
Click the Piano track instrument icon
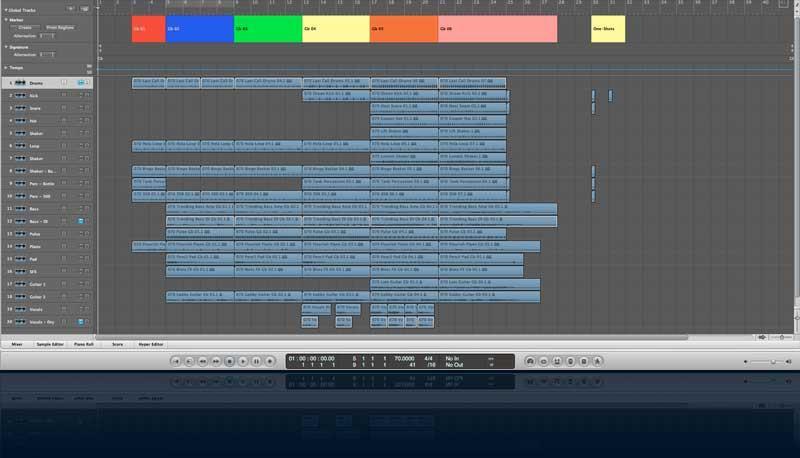click(x=21, y=246)
